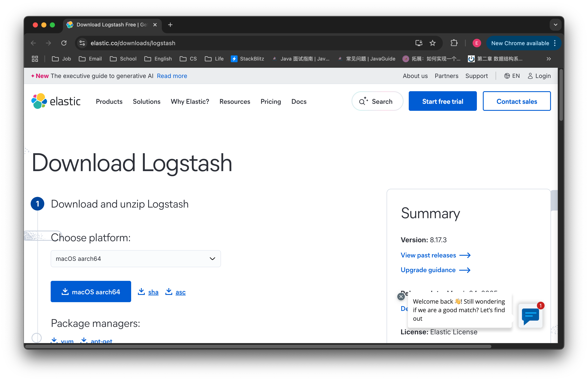Click the Start free trial button
Screen dimensions: 588x381
(442, 101)
